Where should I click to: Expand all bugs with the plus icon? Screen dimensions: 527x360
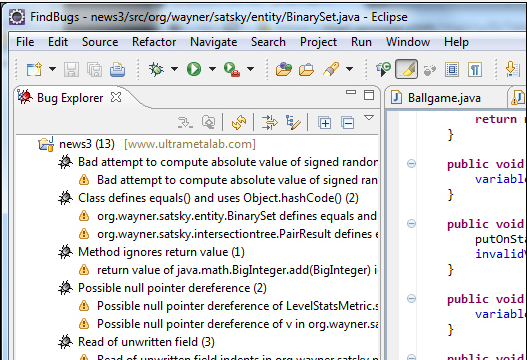pyautogui.click(x=325, y=123)
